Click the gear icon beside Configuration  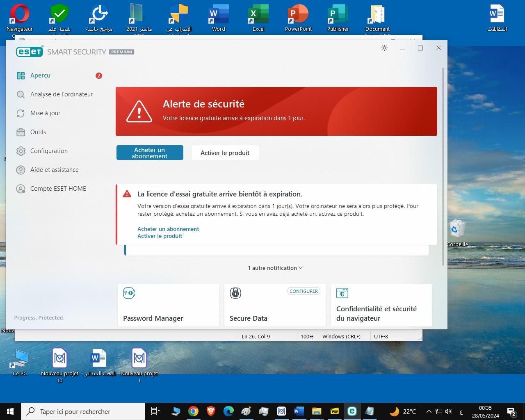click(21, 151)
